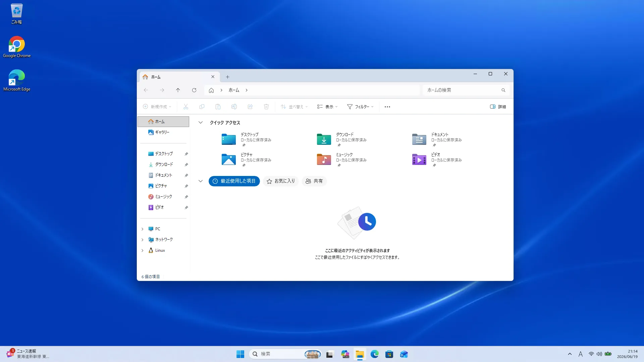Open the 並べ替え sort dropdown
Screen dimensions: 644x362
pyautogui.click(x=294, y=107)
